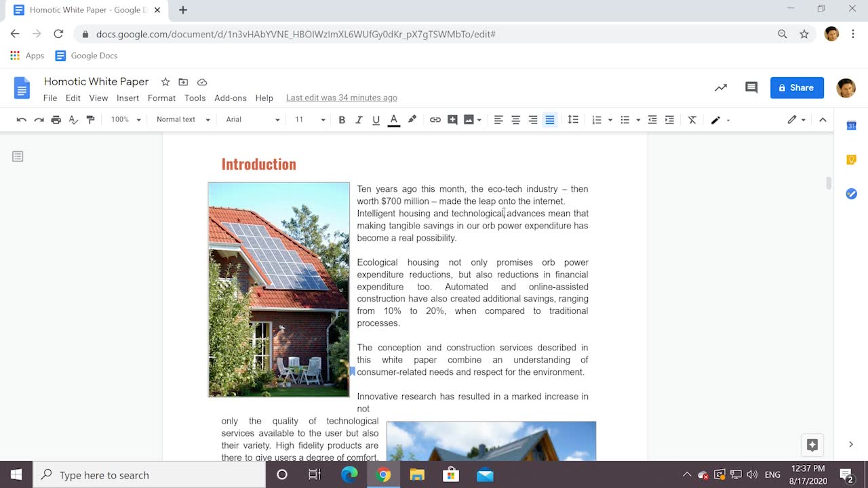Select the Paint format tool
The image size is (868, 488).
[x=91, y=120]
